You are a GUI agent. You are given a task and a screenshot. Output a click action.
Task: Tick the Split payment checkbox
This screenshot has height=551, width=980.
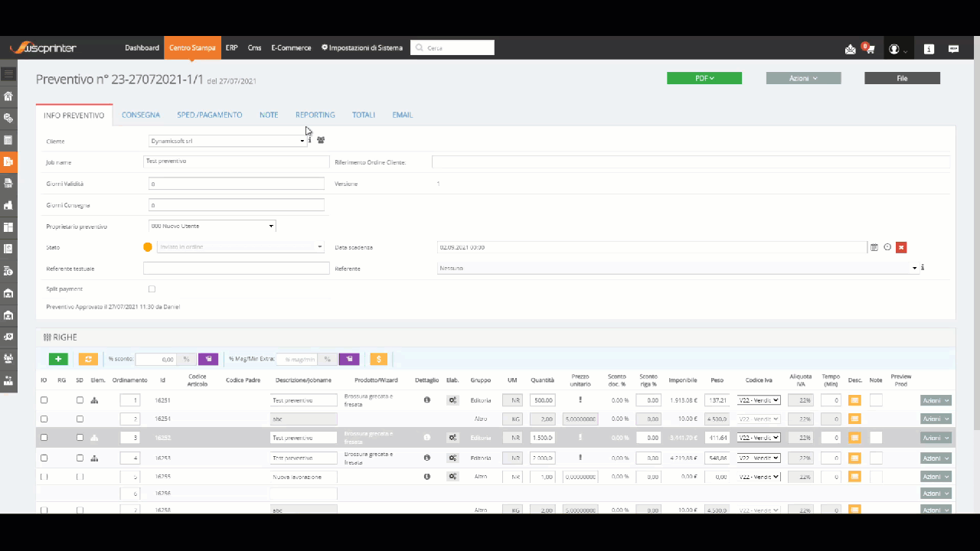pyautogui.click(x=152, y=289)
